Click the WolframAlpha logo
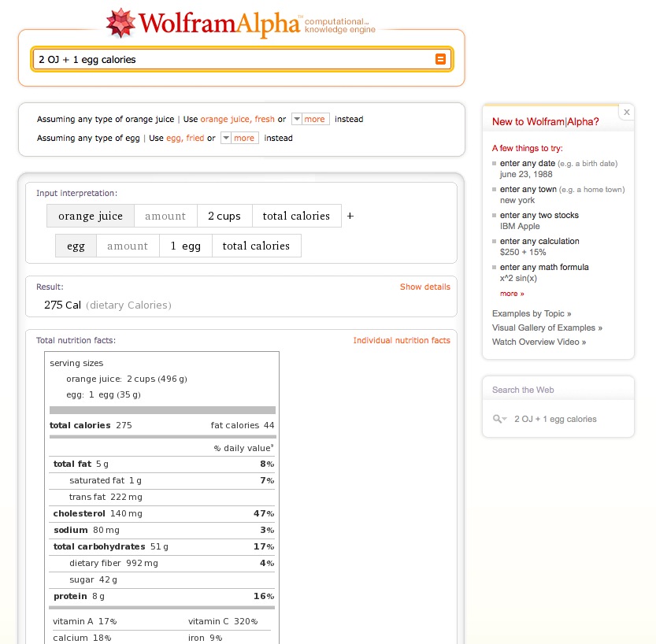Screen dimensions: 656x644 (240, 23)
